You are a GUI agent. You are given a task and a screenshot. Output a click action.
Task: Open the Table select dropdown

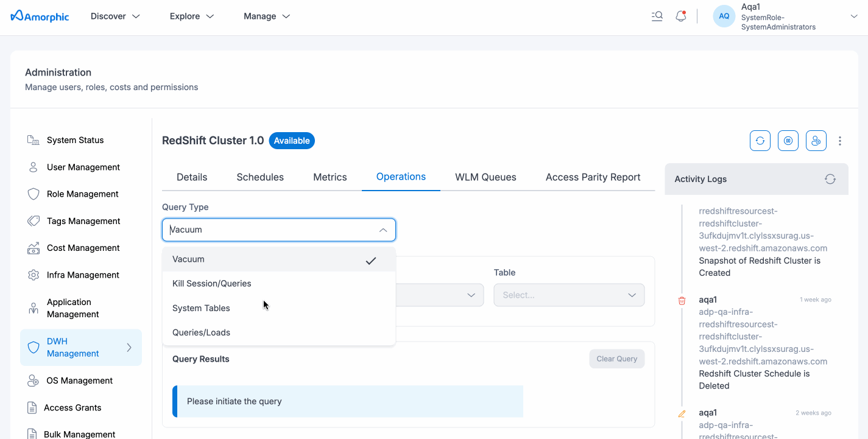tap(569, 295)
